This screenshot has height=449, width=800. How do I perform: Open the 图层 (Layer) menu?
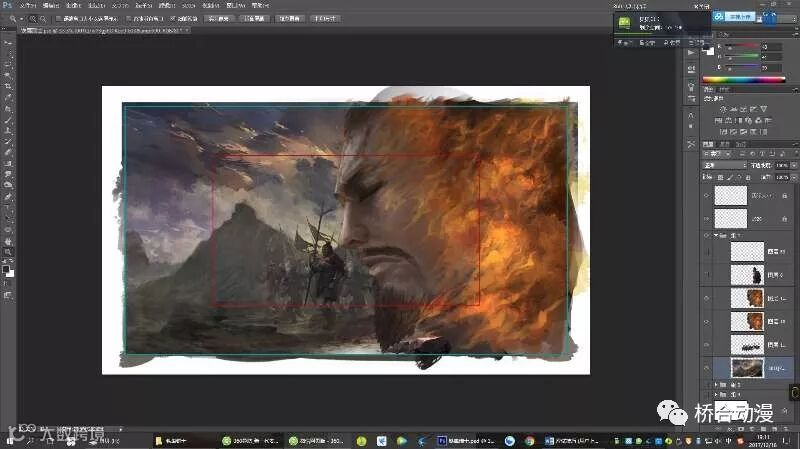96,6
